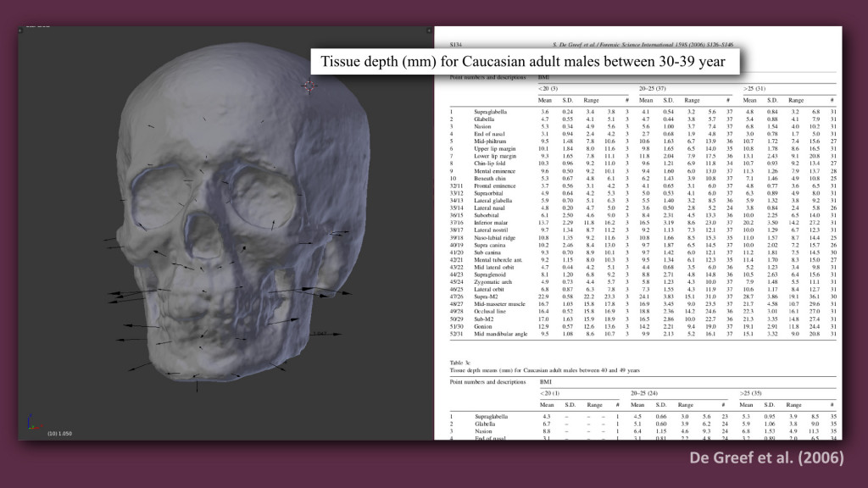Viewport: 868px width, 488px height.
Task: Click the "Mental tubercle ant." row label
Action: click(498, 260)
